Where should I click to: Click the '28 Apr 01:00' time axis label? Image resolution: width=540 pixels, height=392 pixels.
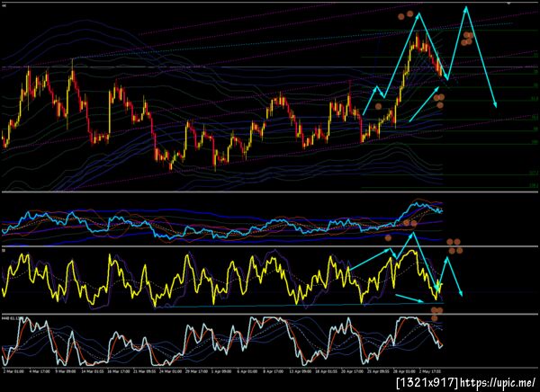pyautogui.click(x=404, y=371)
